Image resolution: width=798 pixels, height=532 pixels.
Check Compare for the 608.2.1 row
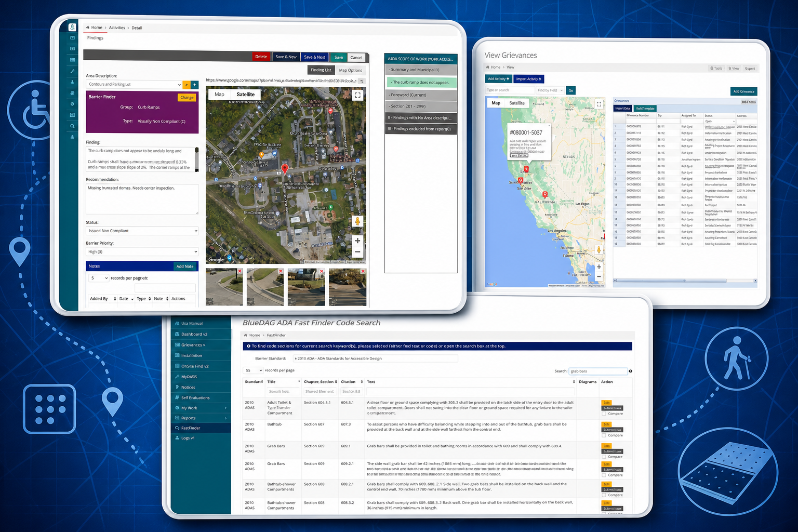point(604,495)
